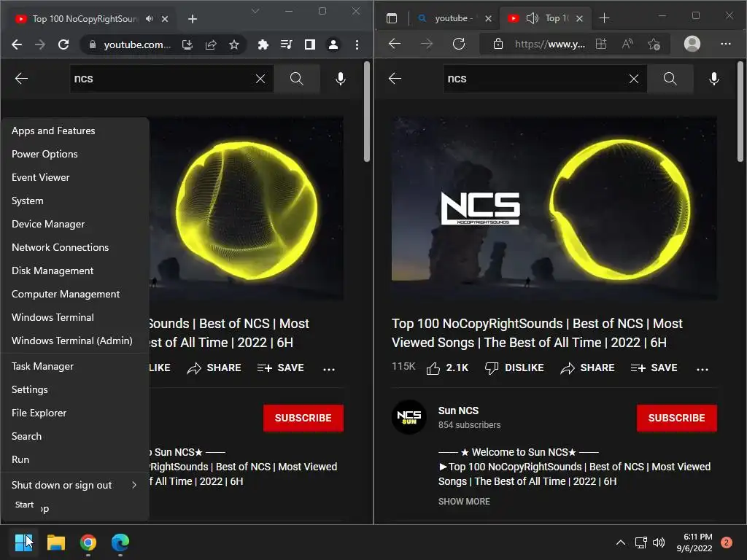Click DISLIKE on the Edge video
Image resolution: width=747 pixels, height=560 pixels.
(x=514, y=367)
